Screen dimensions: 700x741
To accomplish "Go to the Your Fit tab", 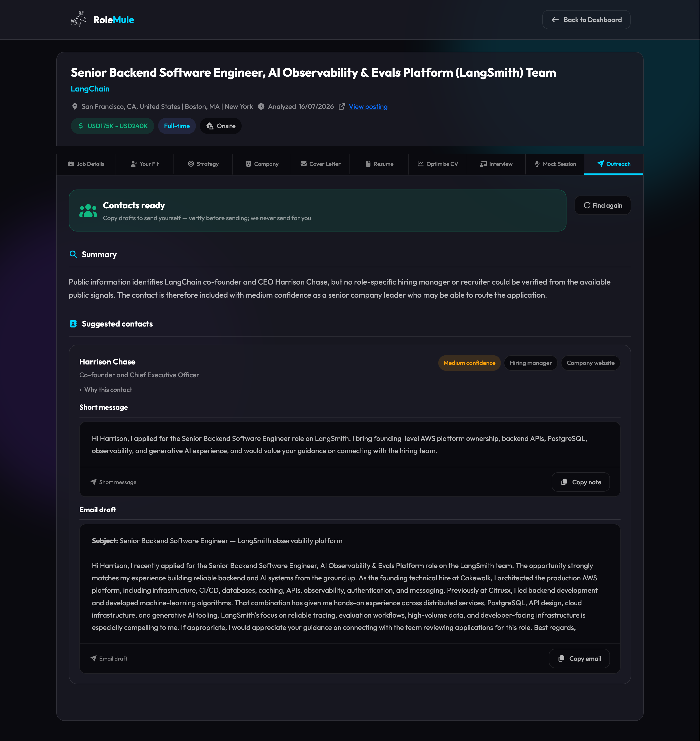I will coord(144,164).
